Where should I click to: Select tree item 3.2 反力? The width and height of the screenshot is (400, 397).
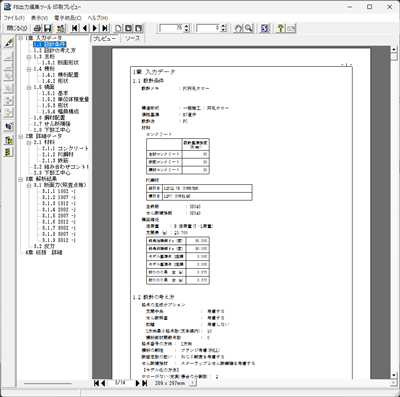(44, 246)
